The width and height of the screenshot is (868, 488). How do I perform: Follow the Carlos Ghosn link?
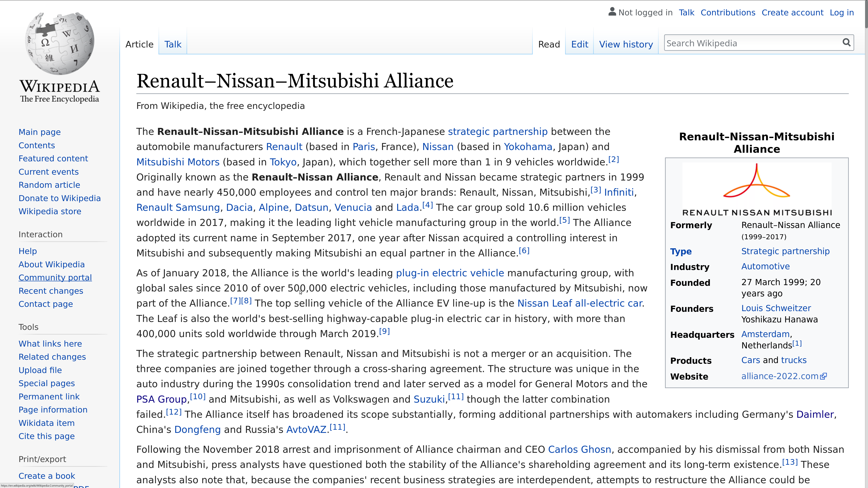(580, 450)
